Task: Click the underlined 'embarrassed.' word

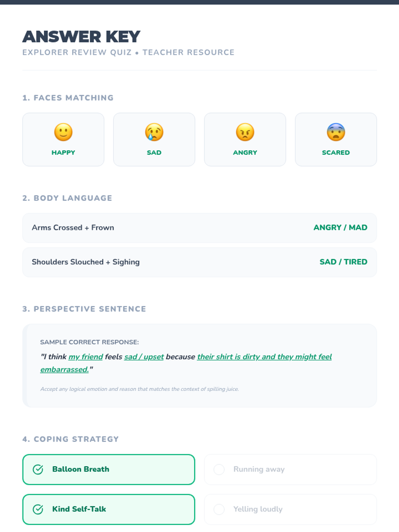Action: (x=65, y=370)
